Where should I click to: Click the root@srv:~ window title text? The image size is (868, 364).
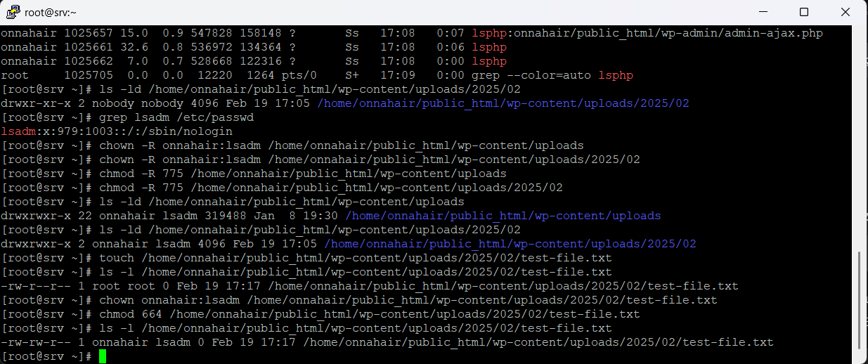coord(51,12)
